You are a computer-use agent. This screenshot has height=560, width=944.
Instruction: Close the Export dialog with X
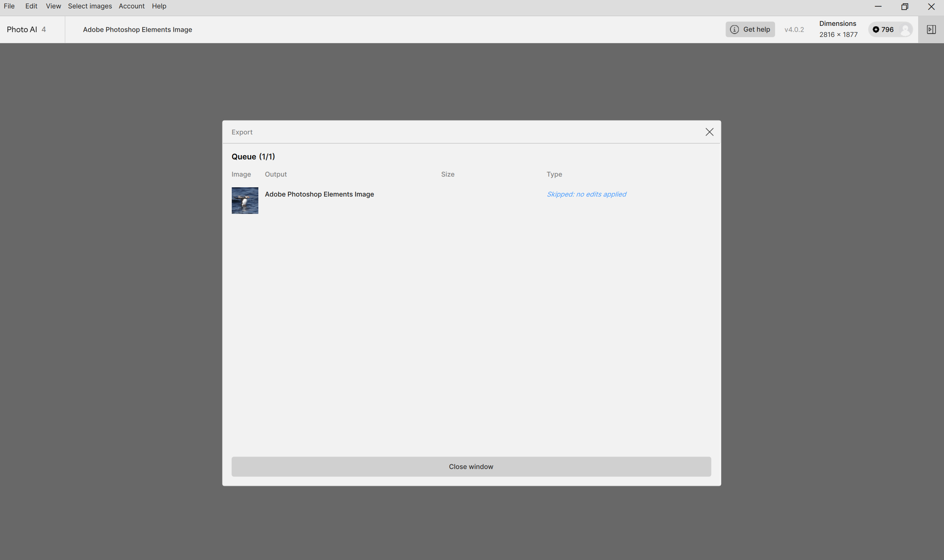pos(709,132)
